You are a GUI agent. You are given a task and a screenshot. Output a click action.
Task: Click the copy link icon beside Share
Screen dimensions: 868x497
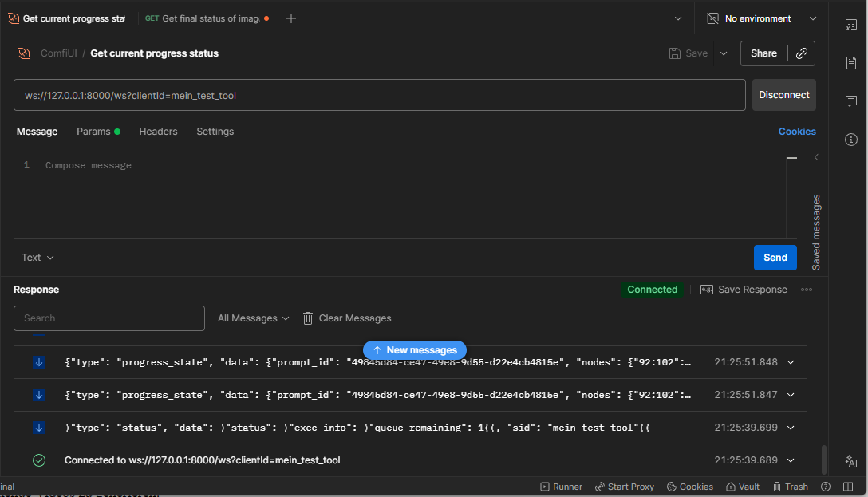[x=801, y=53]
